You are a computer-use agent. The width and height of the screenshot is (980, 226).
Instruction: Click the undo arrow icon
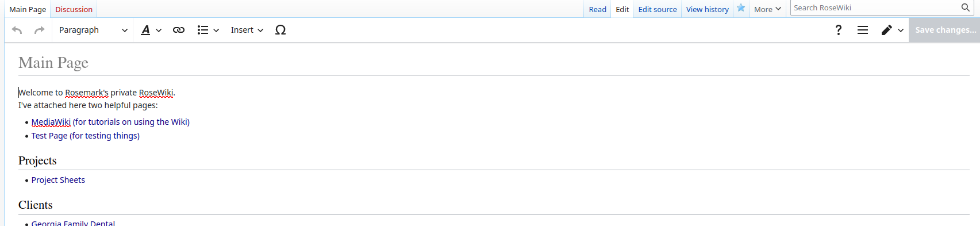[17, 30]
